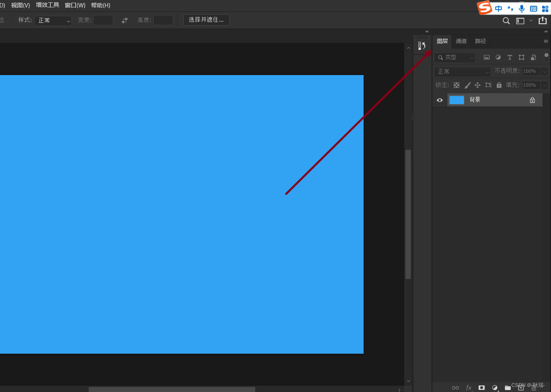Lock transparent pixels checkerboard icon
551x392 pixels.
point(457,85)
